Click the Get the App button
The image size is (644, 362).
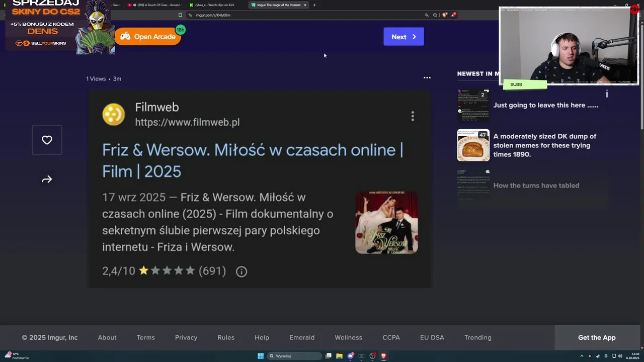[x=597, y=338]
